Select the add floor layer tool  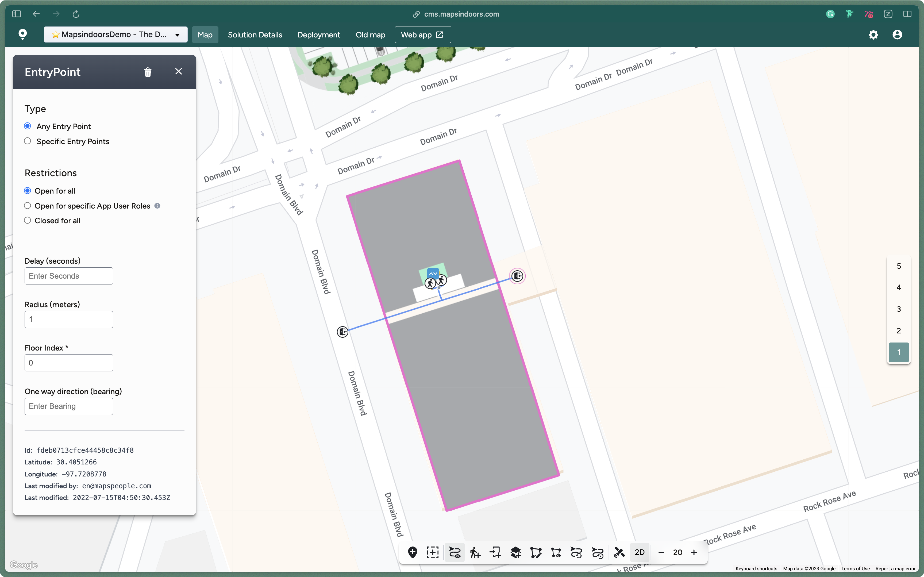(515, 552)
